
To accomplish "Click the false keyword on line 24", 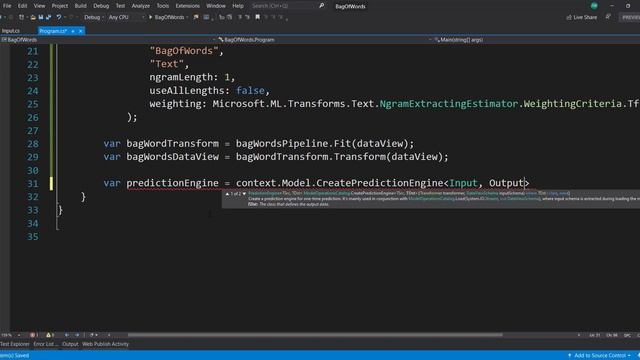I will [250, 91].
